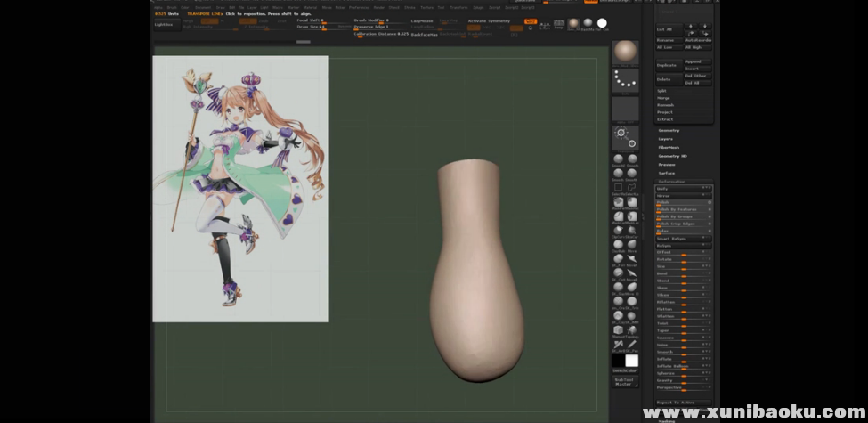Open the stroke dots type icon
The image size is (868, 423).
[625, 82]
